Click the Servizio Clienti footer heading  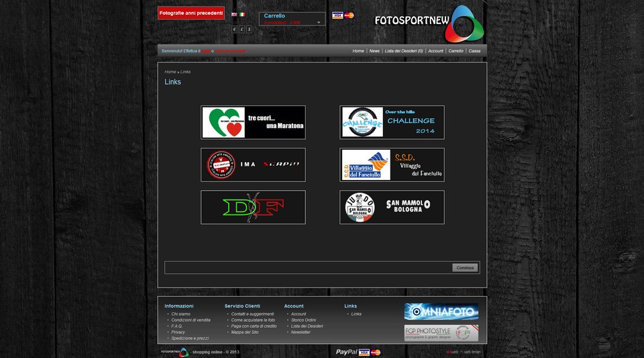click(x=242, y=306)
